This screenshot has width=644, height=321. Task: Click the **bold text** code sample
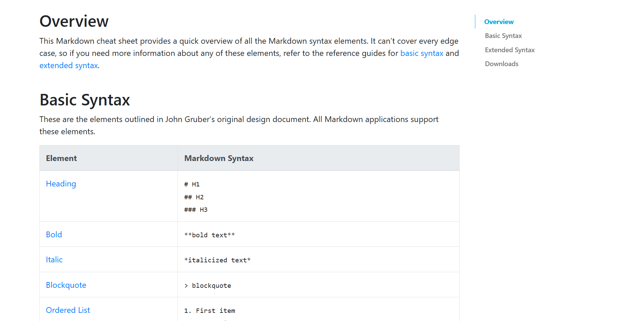tap(209, 235)
